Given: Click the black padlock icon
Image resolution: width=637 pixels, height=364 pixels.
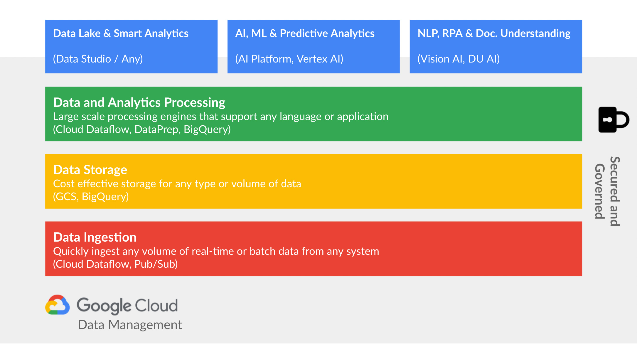Looking at the screenshot, I should [x=613, y=120].
